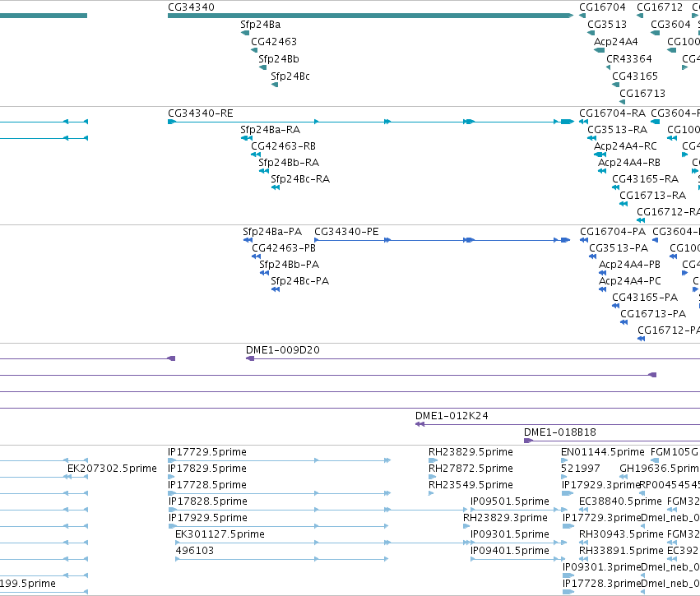
Task: Click the CG3513-PA protein label
Action: [x=619, y=248]
